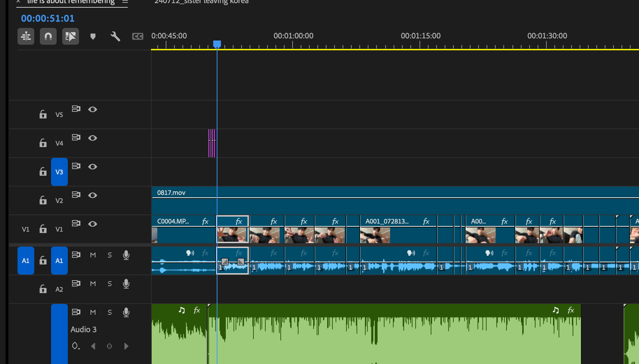This screenshot has width=639, height=364.
Task: Close the 'life is about remembering' sequence tab
Action: (x=18, y=1)
